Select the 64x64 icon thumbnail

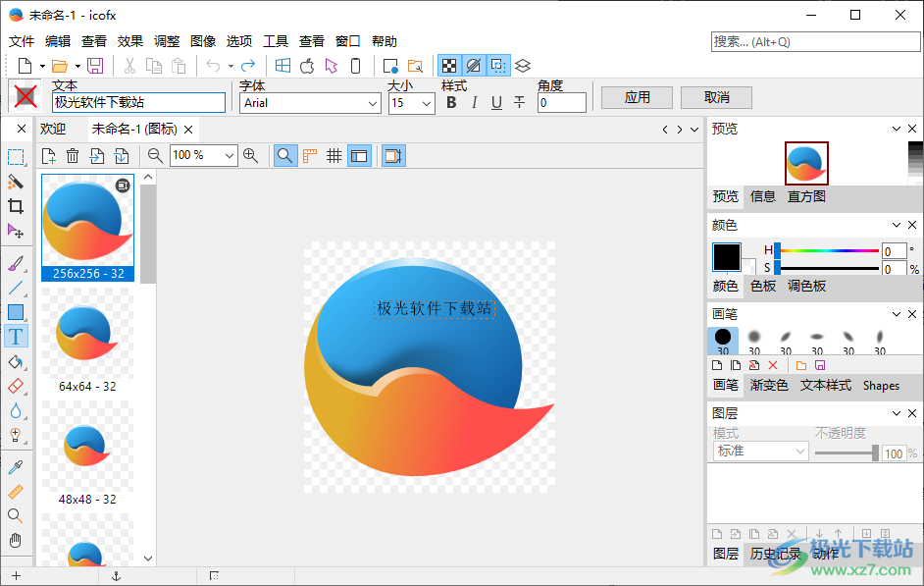(x=87, y=334)
